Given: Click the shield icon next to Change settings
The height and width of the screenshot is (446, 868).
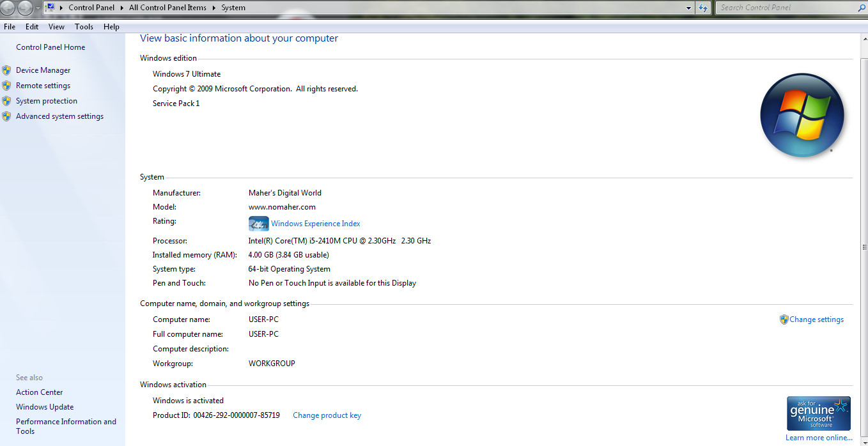Looking at the screenshot, I should point(784,319).
